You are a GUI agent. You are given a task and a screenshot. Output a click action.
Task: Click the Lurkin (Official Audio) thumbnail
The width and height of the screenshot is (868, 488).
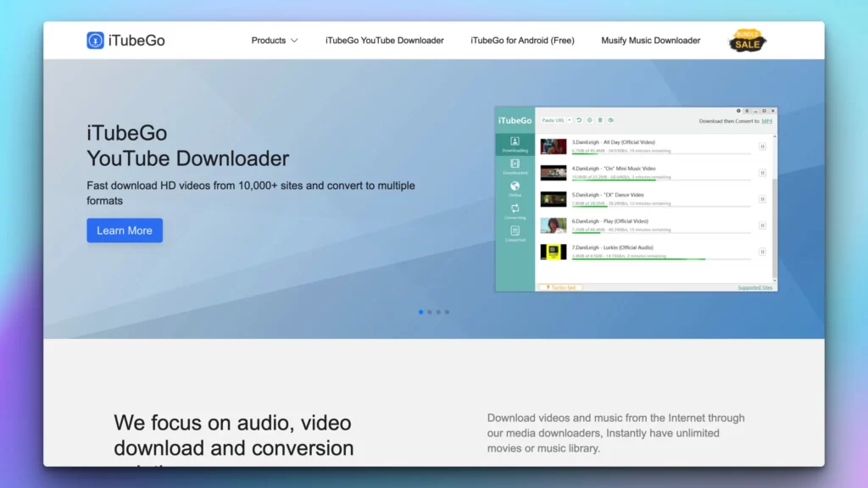point(554,252)
